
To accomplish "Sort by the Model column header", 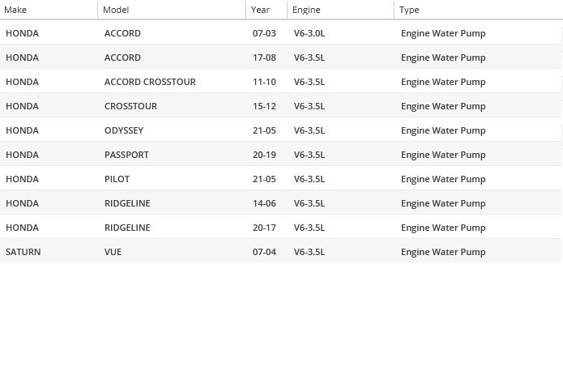I will click(x=116, y=10).
